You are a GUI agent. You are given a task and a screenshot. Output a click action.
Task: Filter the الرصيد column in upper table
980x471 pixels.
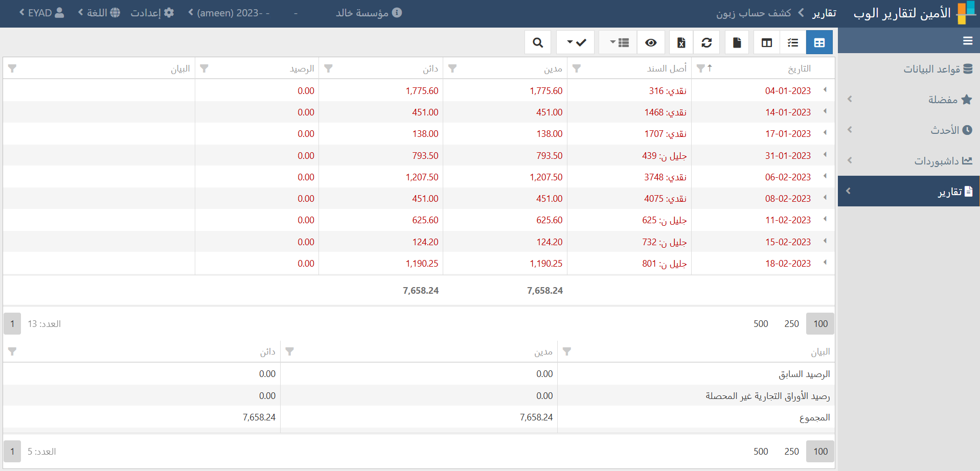coord(204,68)
